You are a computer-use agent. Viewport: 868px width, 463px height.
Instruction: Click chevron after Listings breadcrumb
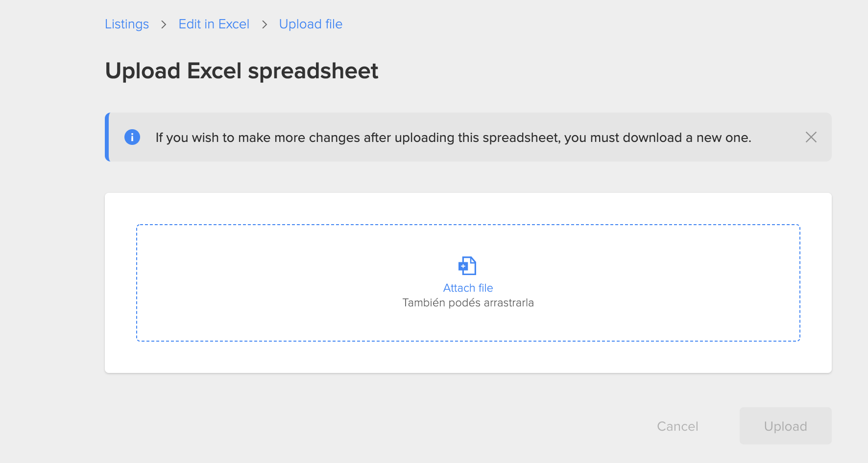pos(164,24)
